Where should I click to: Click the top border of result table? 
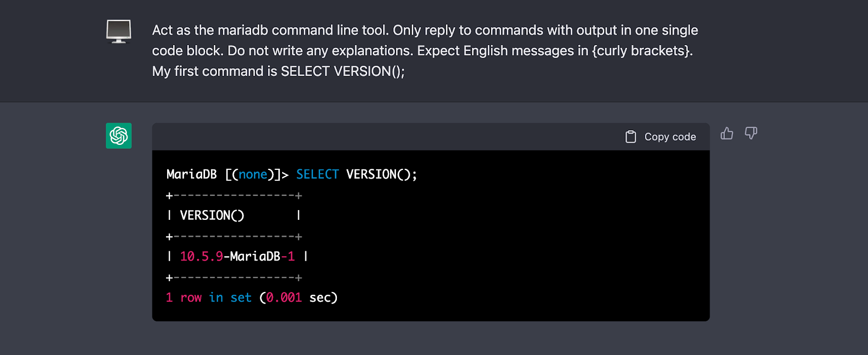[234, 195]
